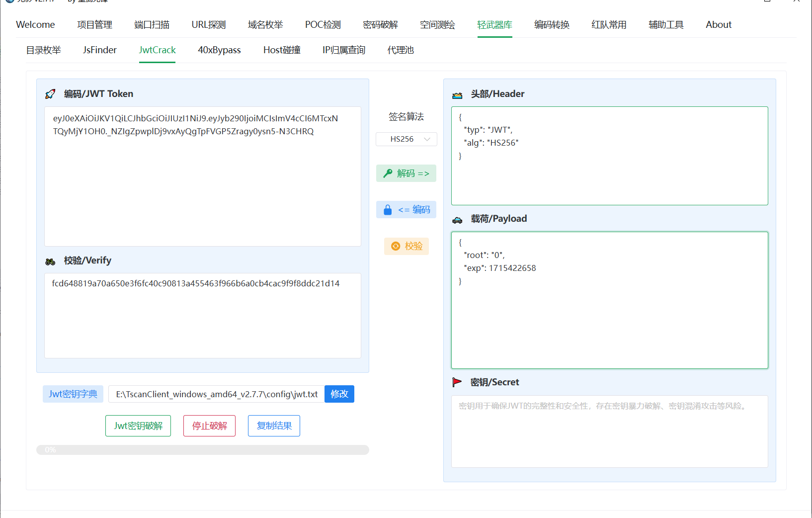Viewport: 812px width, 518px height.
Task: Open the 域名枚举 tab
Action: pyautogui.click(x=265, y=24)
